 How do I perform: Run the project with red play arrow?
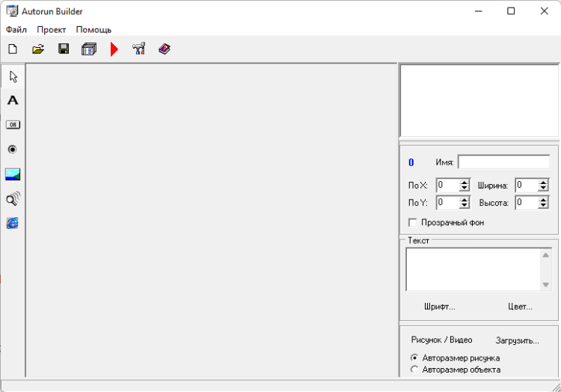pos(114,49)
